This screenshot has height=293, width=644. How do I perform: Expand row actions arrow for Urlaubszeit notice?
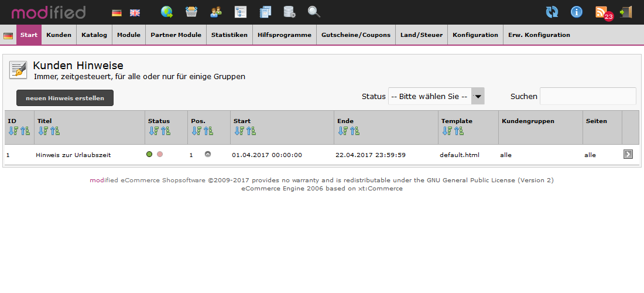point(628,155)
